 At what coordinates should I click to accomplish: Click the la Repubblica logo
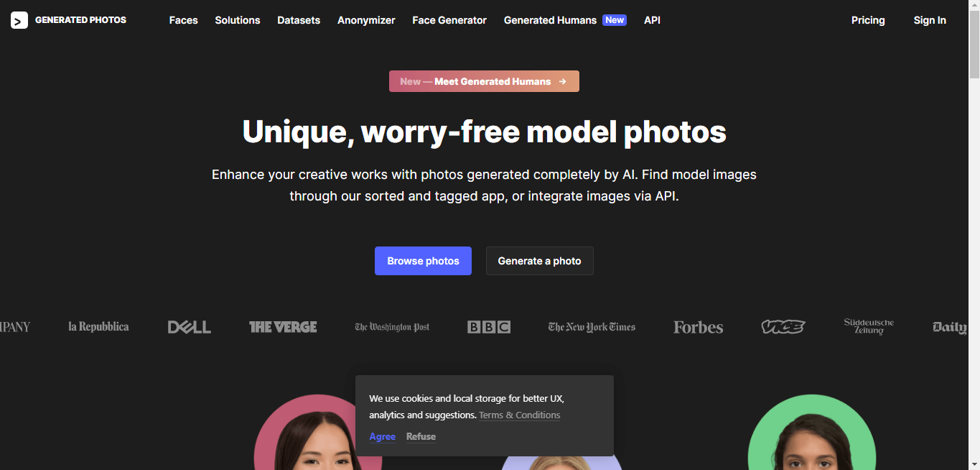(x=98, y=327)
